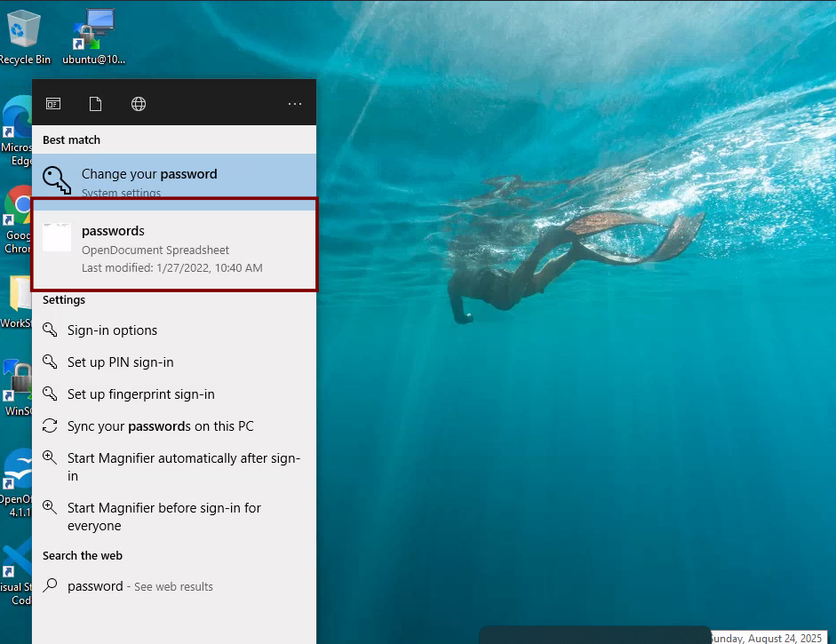
Task: Click the passwords file thumbnail
Action: (x=57, y=237)
